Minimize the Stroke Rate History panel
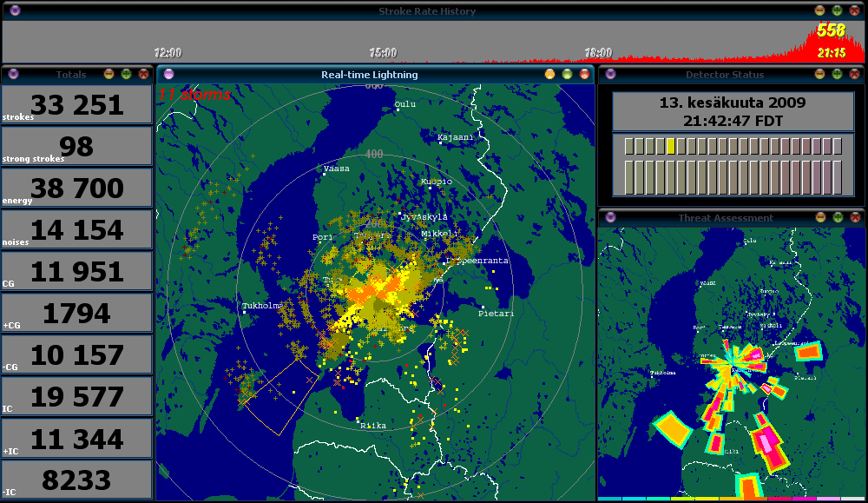Image resolution: width=868 pixels, height=503 pixels. pos(820,10)
